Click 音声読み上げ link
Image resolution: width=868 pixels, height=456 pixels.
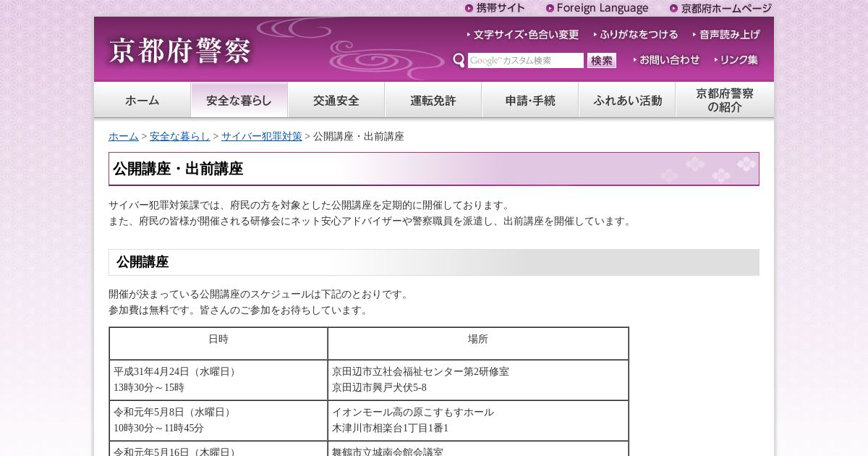click(x=726, y=35)
